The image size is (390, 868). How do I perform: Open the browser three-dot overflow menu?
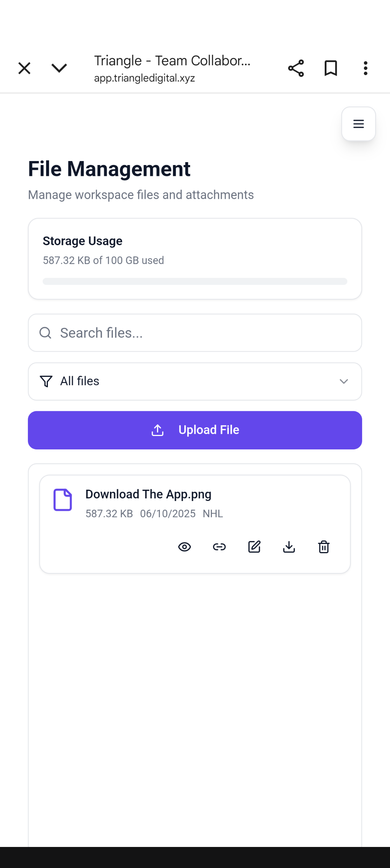(365, 68)
